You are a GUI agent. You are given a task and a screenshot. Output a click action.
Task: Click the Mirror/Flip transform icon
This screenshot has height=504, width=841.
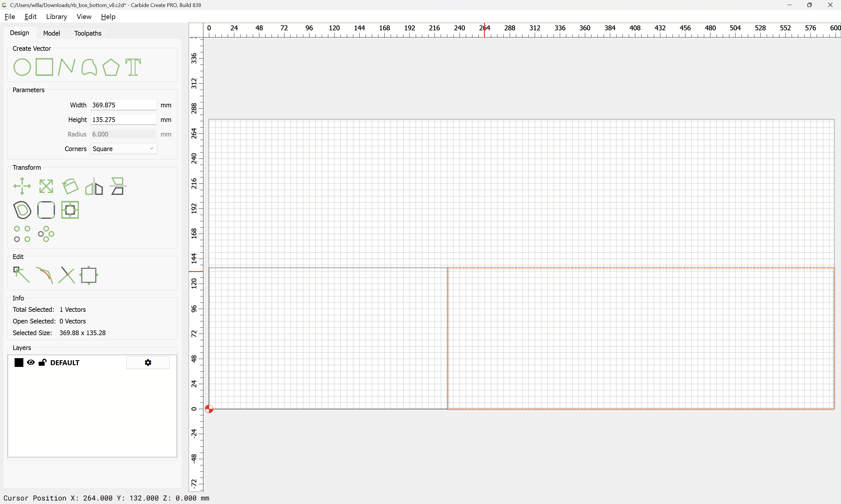(x=94, y=186)
